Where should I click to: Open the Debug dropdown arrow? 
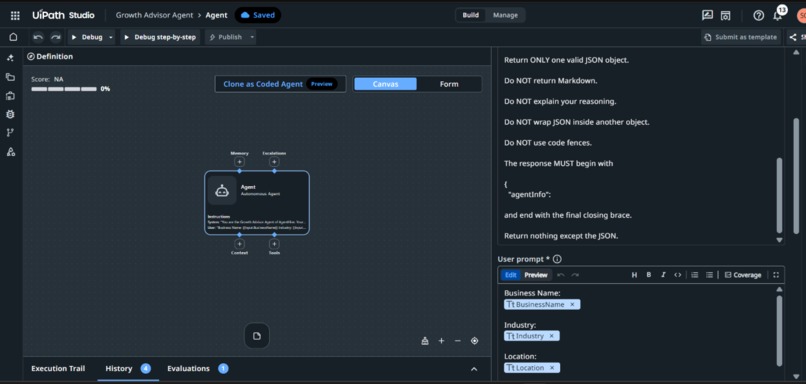[x=111, y=37]
